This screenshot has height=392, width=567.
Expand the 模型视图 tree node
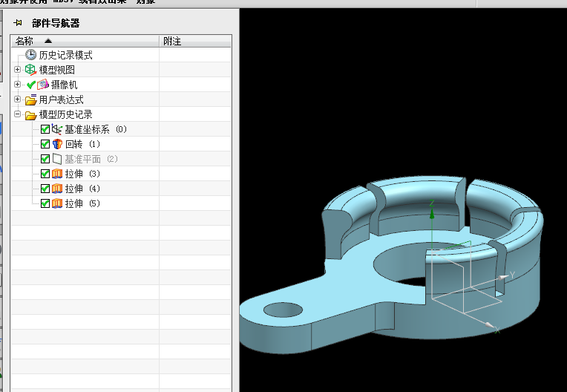click(x=17, y=70)
